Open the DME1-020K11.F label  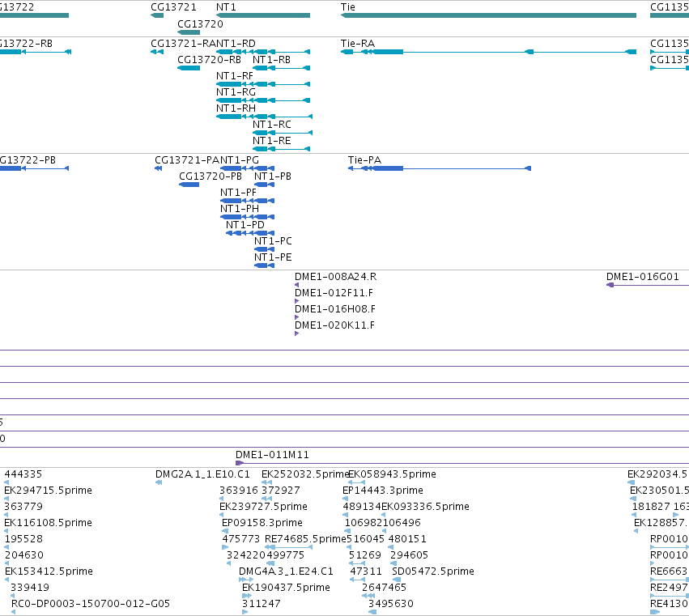pos(335,325)
